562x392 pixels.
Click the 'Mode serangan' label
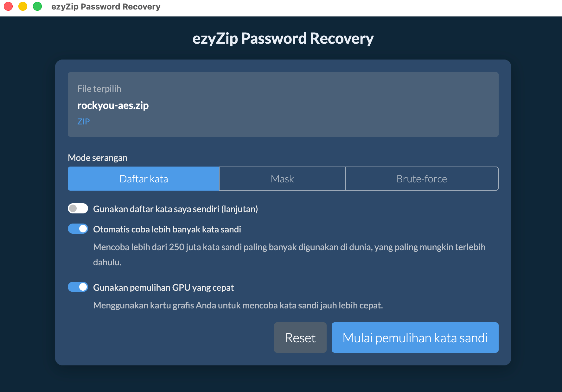[98, 158]
